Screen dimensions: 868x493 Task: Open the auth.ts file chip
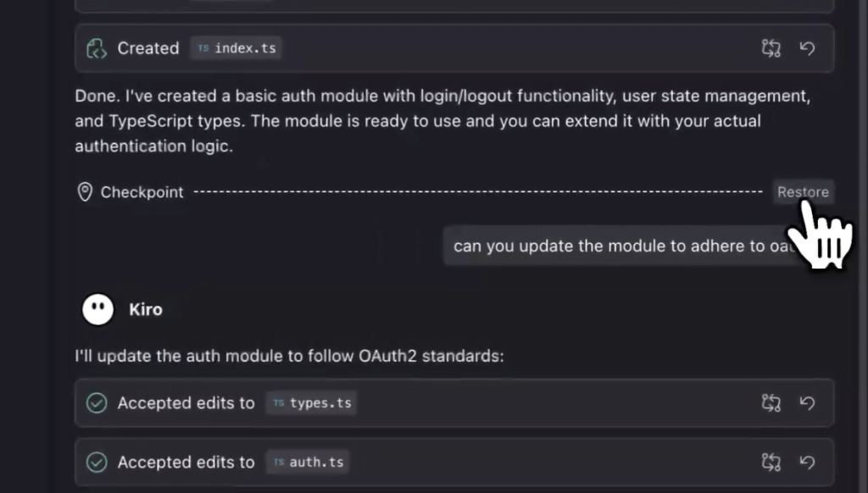tap(309, 463)
